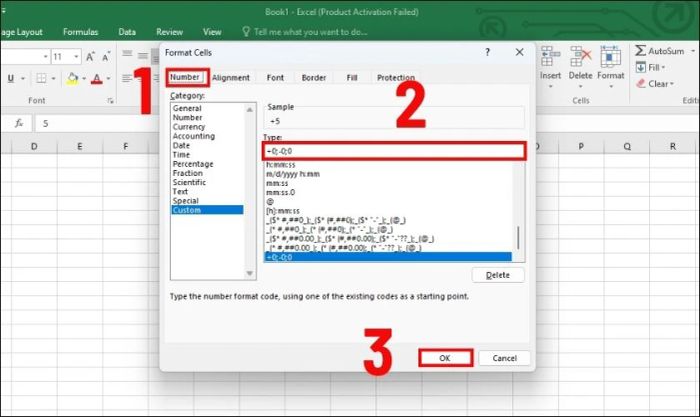The width and height of the screenshot is (700, 417).
Task: Open the font size dropdown showing 11
Action: pos(76,57)
